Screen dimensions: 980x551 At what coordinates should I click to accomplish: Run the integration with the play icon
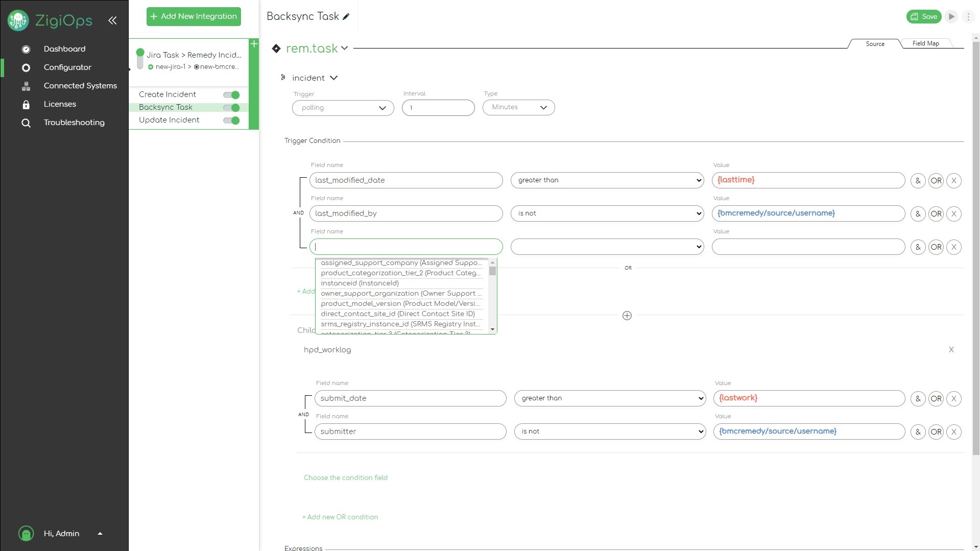click(951, 16)
